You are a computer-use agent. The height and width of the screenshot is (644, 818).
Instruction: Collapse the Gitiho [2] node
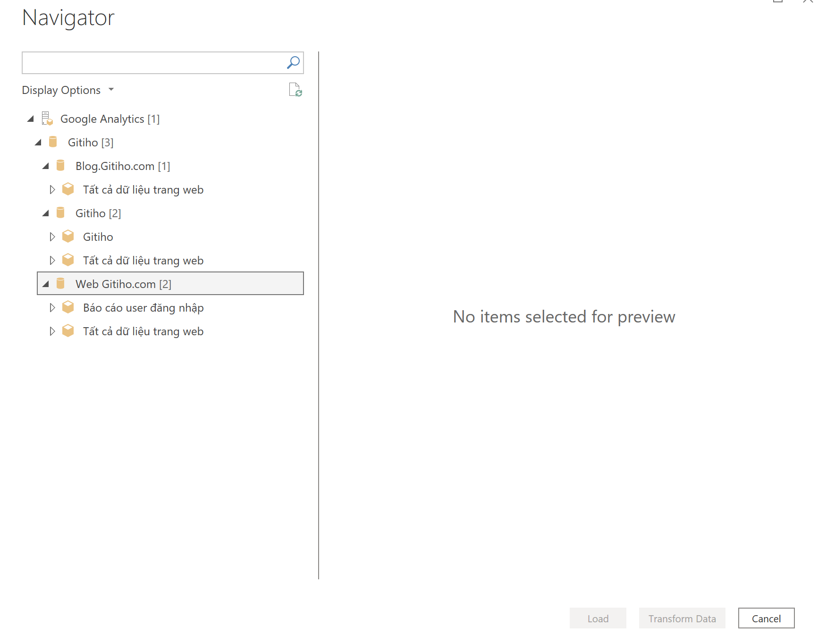(46, 213)
